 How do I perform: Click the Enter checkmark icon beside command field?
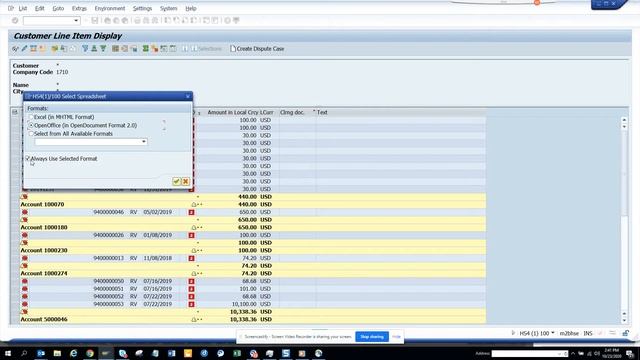coord(15,20)
